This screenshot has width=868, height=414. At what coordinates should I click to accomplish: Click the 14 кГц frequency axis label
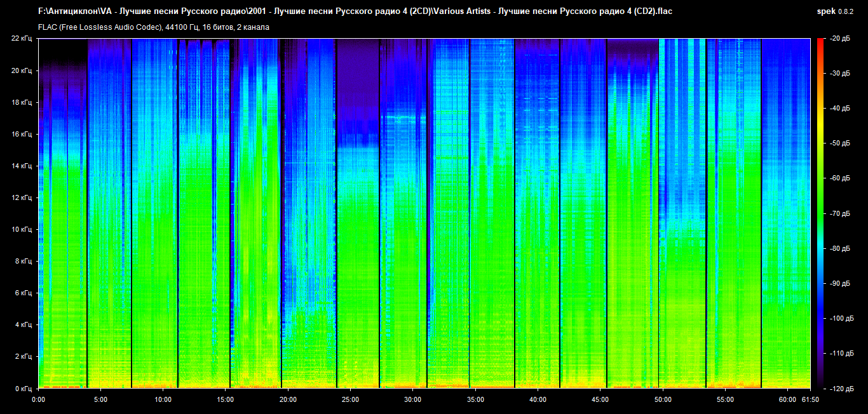(22, 166)
